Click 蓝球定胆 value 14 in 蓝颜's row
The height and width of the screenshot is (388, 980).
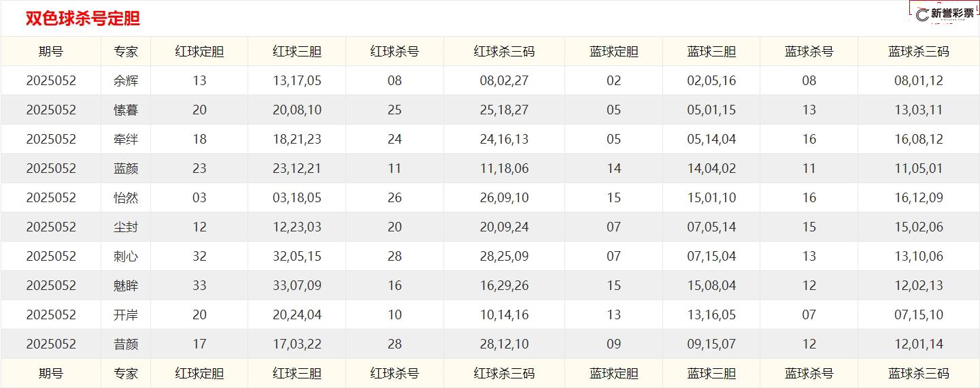613,168
